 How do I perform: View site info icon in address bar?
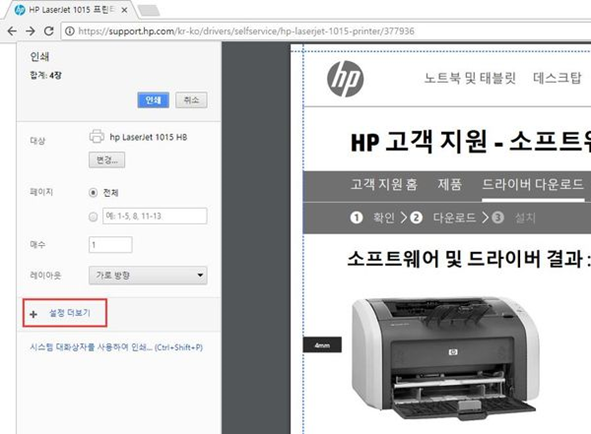pos(70,31)
